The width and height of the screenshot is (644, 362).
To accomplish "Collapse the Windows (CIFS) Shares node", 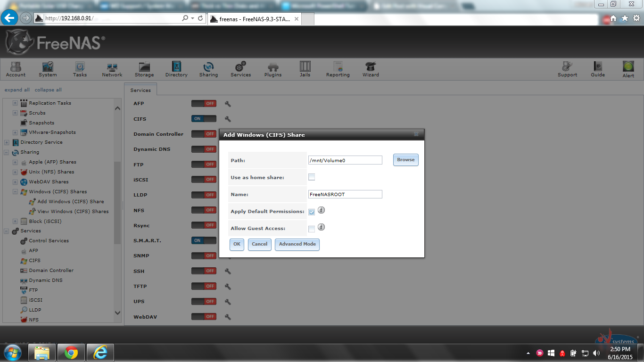I will [x=15, y=192].
